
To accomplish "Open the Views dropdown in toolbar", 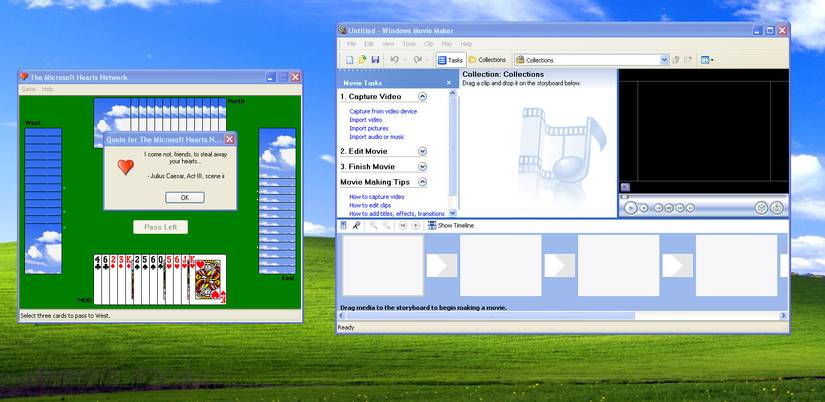I will tap(707, 60).
